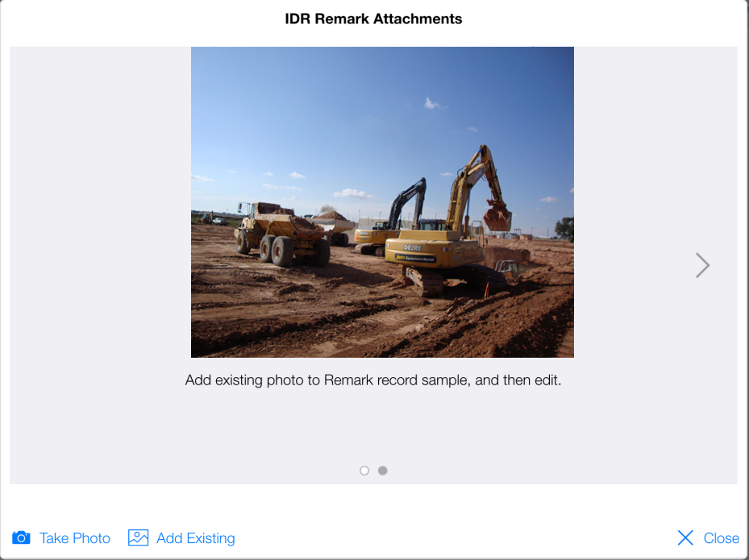Click the photo caption about Remark record sample
Viewport: 749px width, 560px height.
[x=372, y=380]
